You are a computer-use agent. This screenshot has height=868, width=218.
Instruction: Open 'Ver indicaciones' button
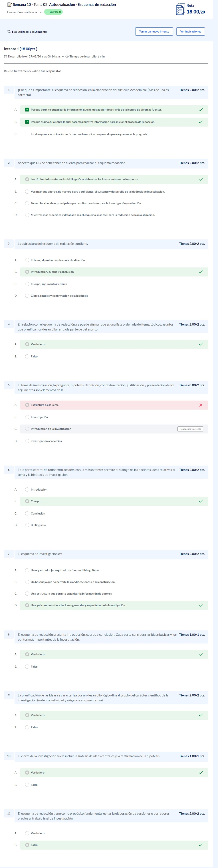tap(190, 32)
